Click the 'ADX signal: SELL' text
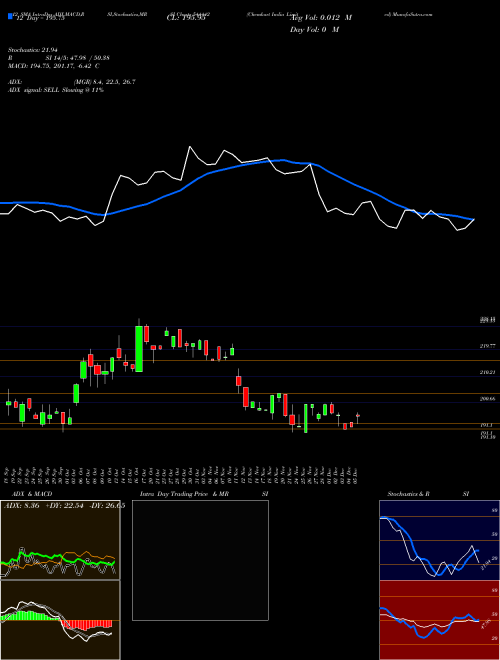The width and height of the screenshot is (500, 660). pos(35,90)
